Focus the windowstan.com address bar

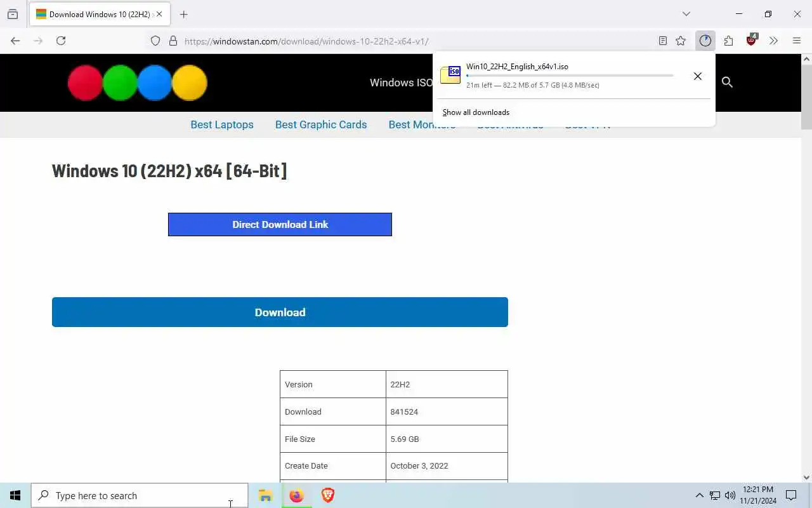click(x=419, y=41)
